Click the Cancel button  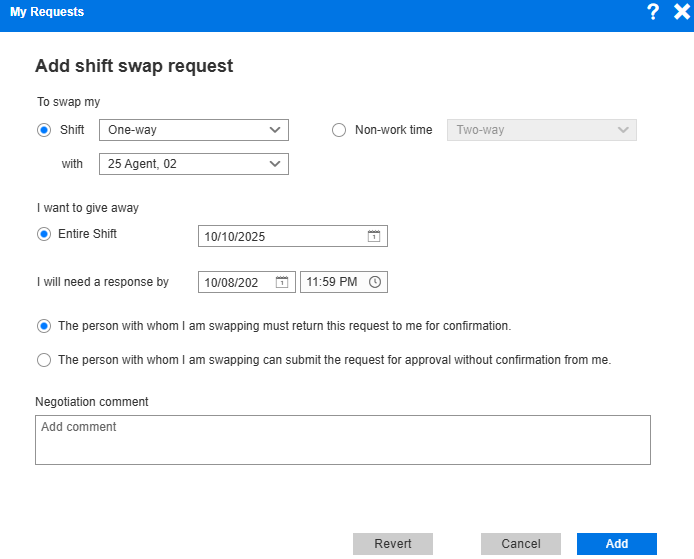(x=521, y=544)
